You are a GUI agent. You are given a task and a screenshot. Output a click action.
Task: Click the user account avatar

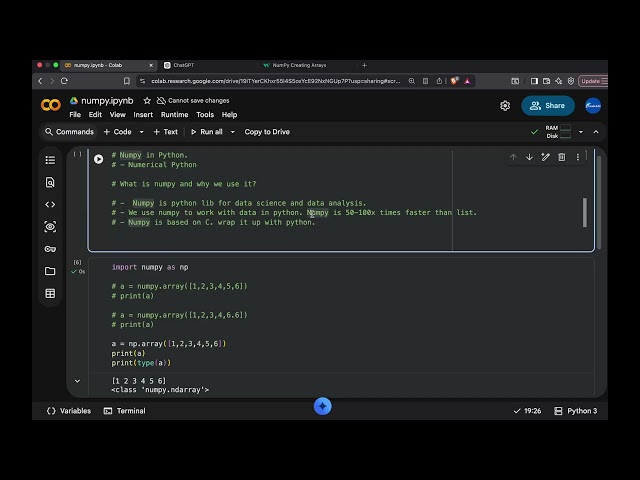593,106
